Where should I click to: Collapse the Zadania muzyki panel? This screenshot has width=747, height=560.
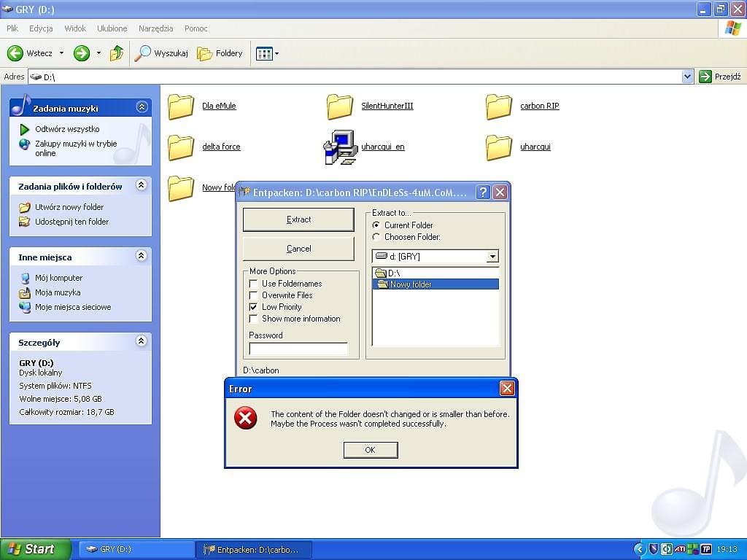coord(142,107)
